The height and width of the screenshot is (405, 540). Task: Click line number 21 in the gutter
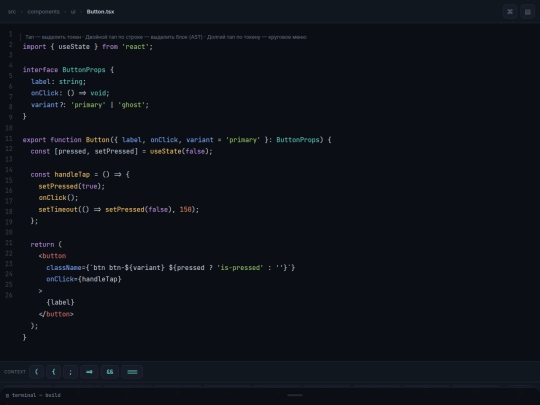pos(9,243)
